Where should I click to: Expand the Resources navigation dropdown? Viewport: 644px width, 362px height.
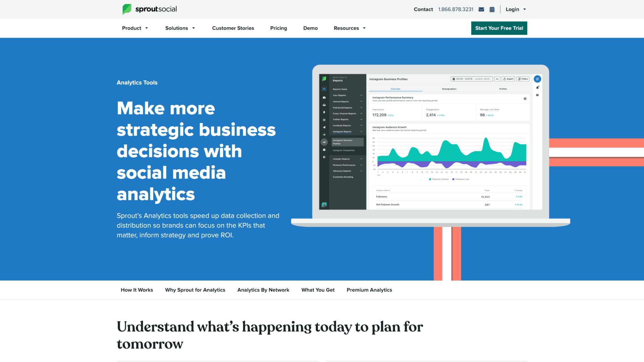[x=350, y=28]
